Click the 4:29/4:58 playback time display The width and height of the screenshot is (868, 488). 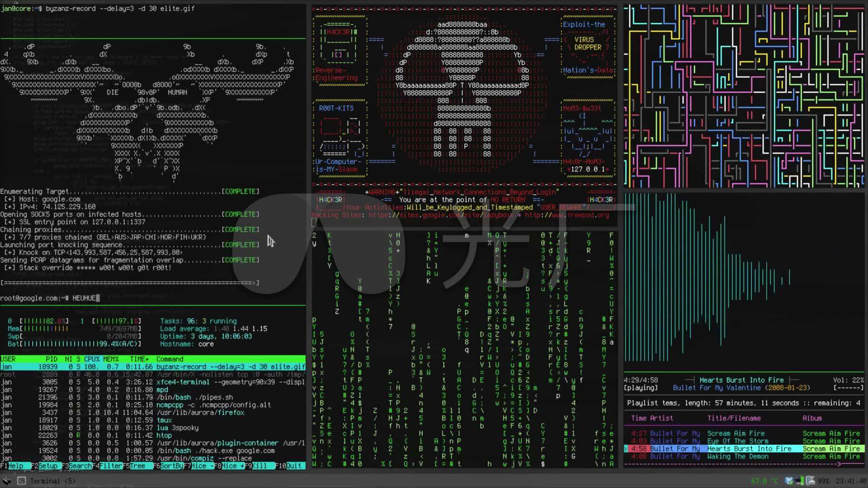point(641,380)
